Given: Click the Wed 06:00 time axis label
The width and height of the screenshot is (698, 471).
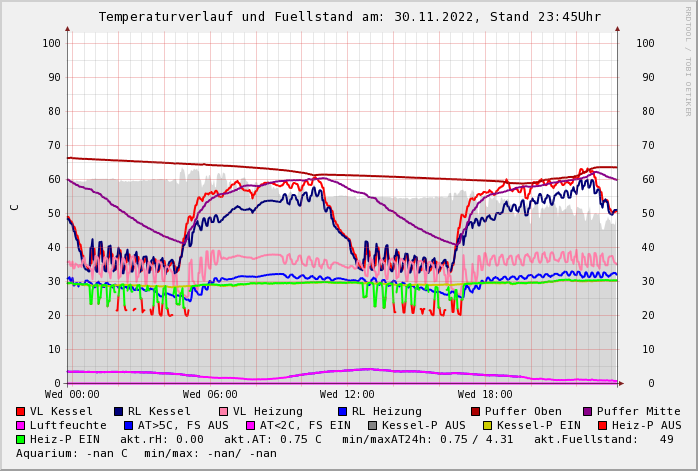Looking at the screenshot, I should click(x=210, y=394).
